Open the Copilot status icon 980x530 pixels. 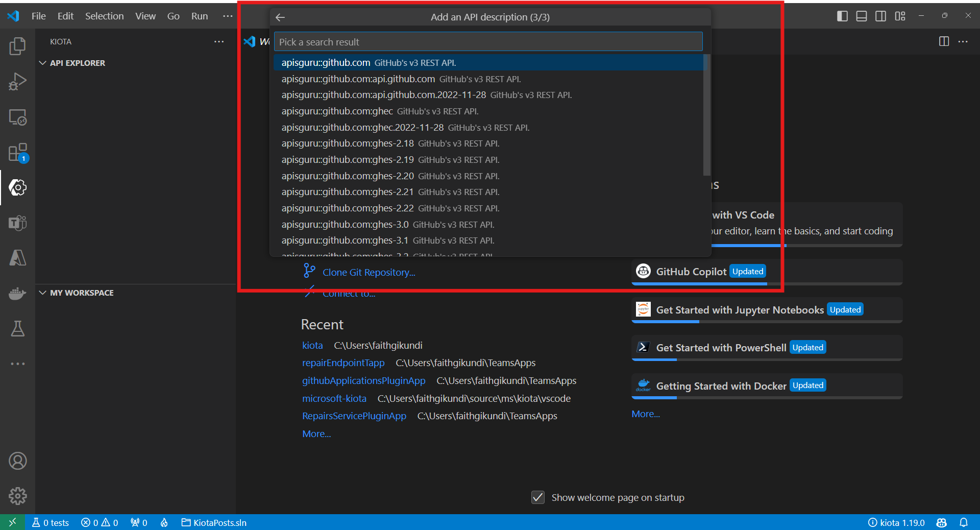[x=942, y=522]
